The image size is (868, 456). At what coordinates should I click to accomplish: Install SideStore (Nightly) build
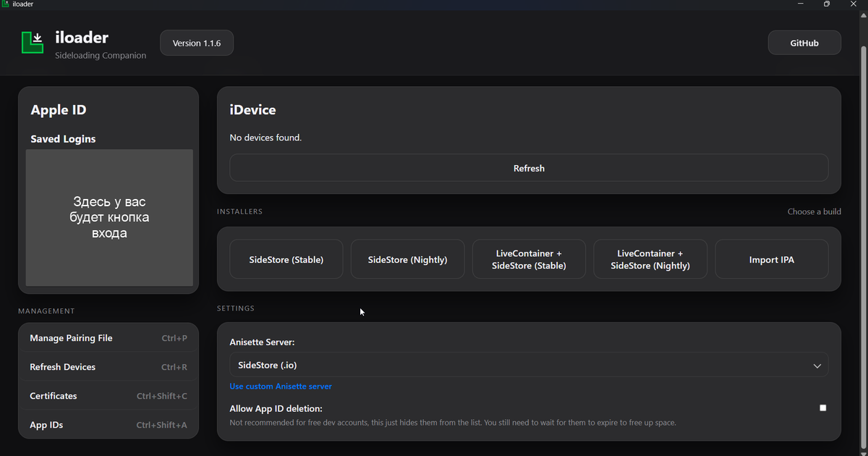coord(408,259)
